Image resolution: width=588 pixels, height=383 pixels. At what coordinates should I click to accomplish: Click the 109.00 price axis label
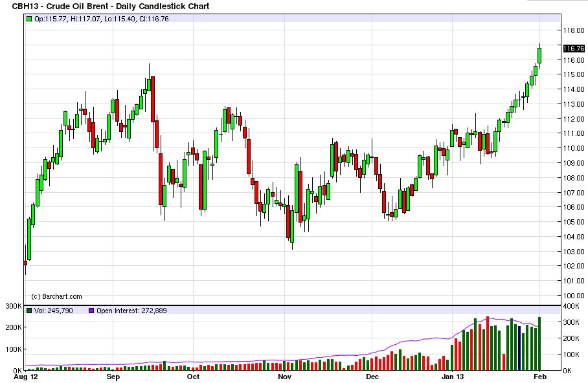[574, 163]
